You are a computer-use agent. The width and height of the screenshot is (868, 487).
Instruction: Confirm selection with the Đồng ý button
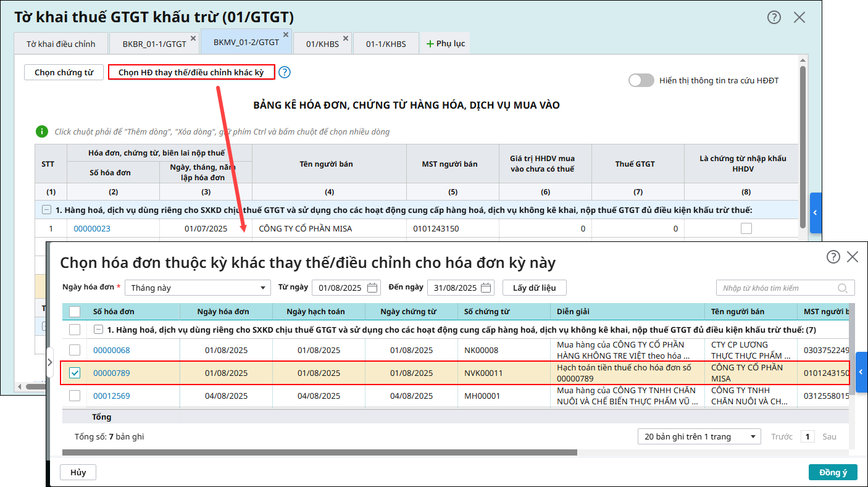[x=832, y=472]
